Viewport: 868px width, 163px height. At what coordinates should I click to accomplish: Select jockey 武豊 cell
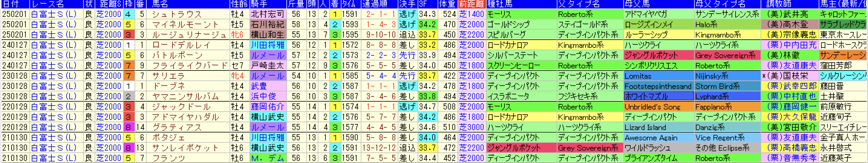point(259,86)
